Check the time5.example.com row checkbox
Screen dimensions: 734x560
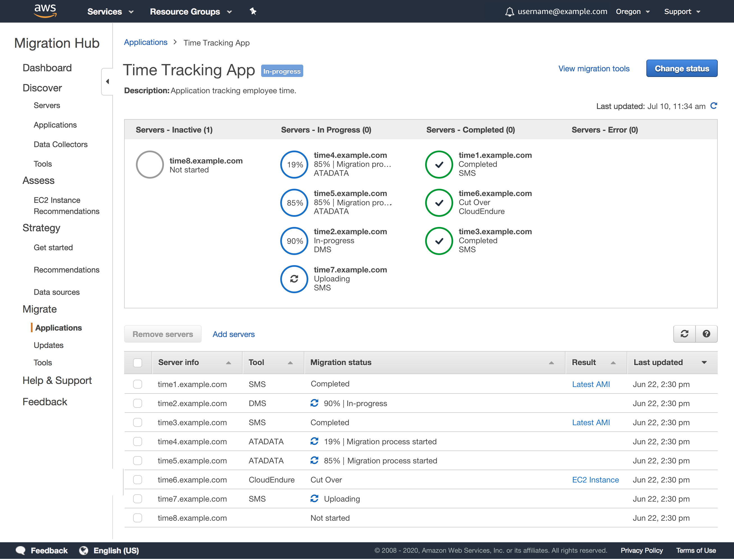(x=138, y=461)
